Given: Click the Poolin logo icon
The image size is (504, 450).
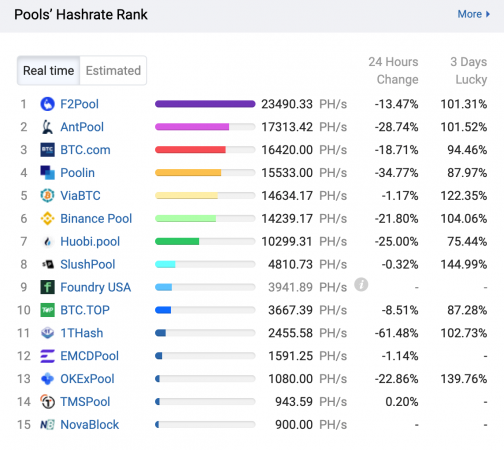Looking at the screenshot, I should click(47, 173).
